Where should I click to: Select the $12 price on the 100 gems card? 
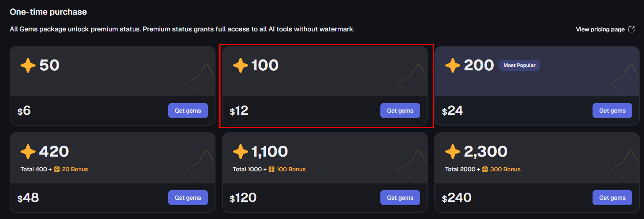point(239,111)
